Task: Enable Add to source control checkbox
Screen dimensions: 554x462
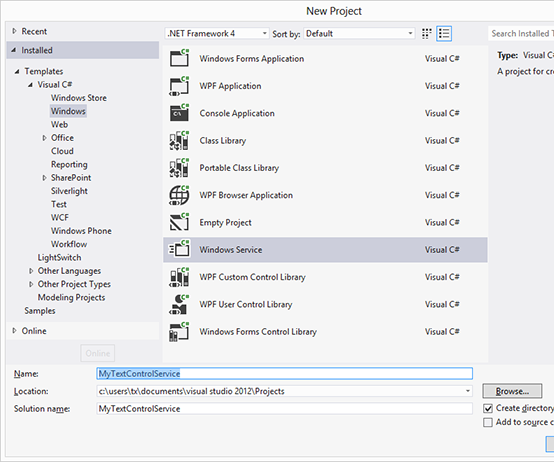Action: (x=488, y=422)
